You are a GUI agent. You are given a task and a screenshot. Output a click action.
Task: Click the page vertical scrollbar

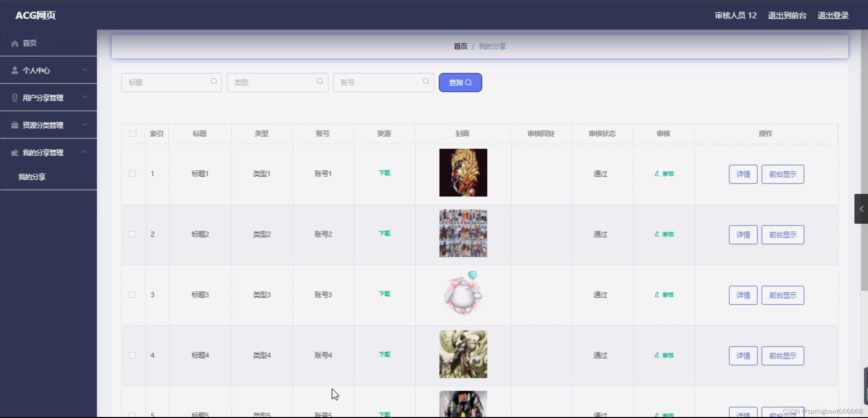click(x=864, y=160)
